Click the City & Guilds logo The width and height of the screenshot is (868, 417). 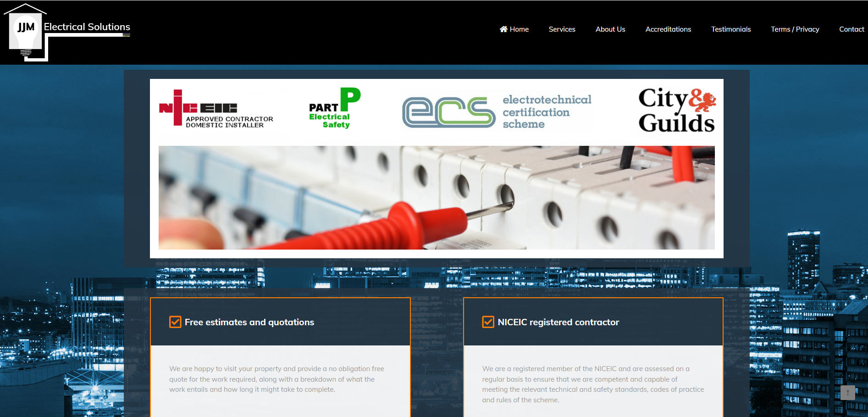[x=677, y=110]
